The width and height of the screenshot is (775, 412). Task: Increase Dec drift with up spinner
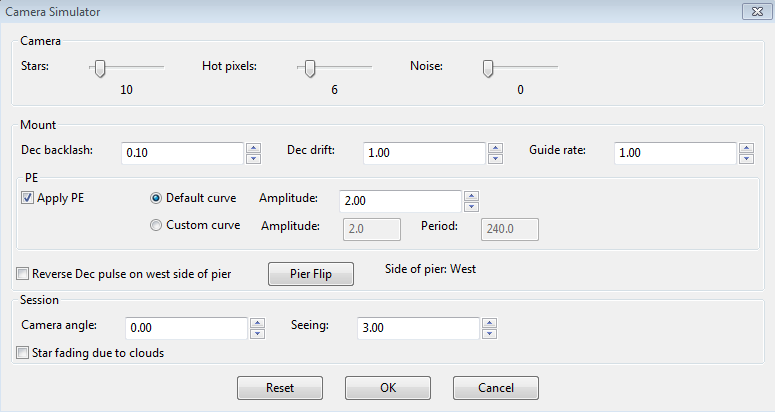pyautogui.click(x=496, y=147)
